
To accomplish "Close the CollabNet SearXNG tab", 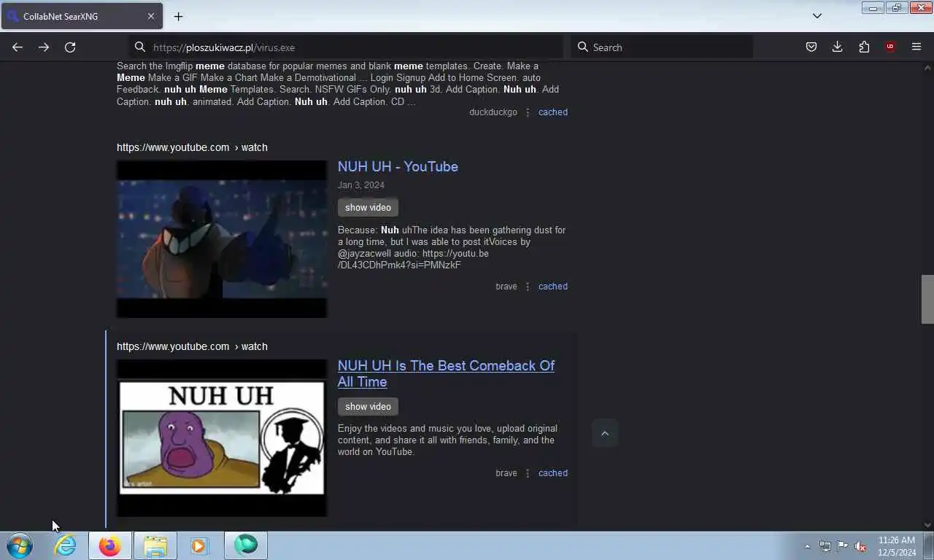I will click(151, 16).
